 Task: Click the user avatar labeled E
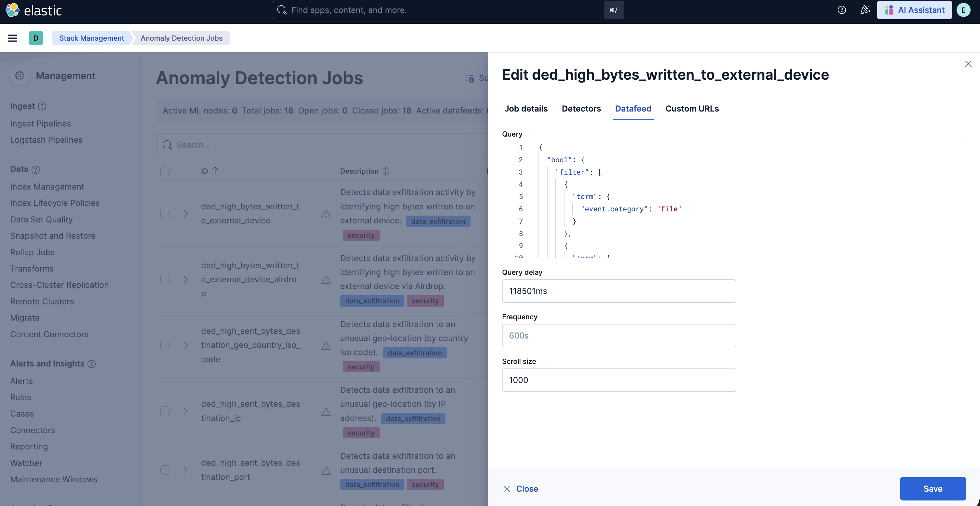tap(963, 10)
